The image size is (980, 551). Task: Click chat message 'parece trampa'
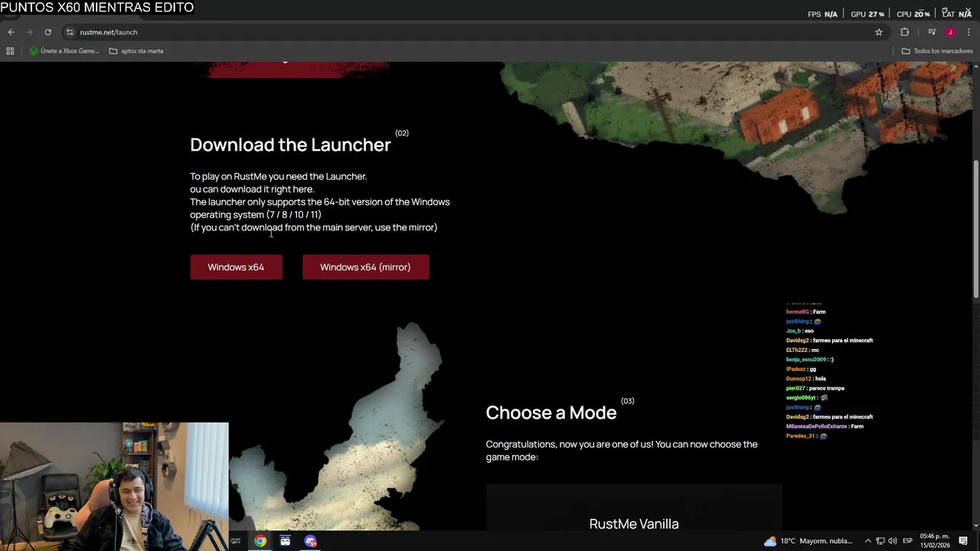826,388
